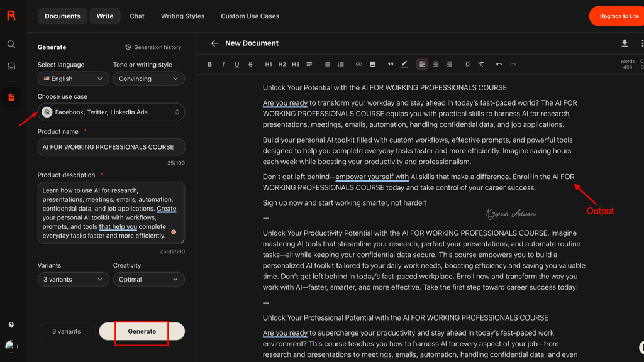Toggle strikethrough formatting
644x362 pixels.
(250, 65)
